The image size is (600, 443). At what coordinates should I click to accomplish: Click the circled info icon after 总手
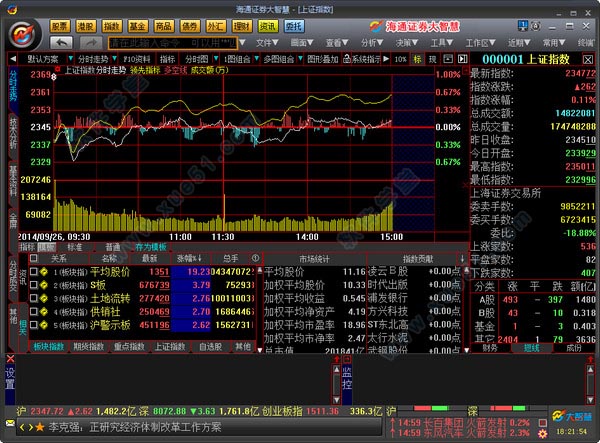pos(256,258)
